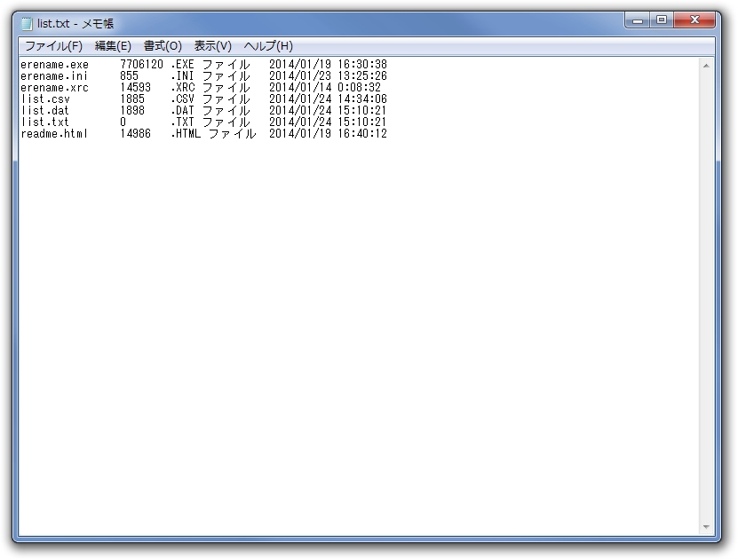Click the scrollbar down arrow
738x560 pixels.
[706, 527]
